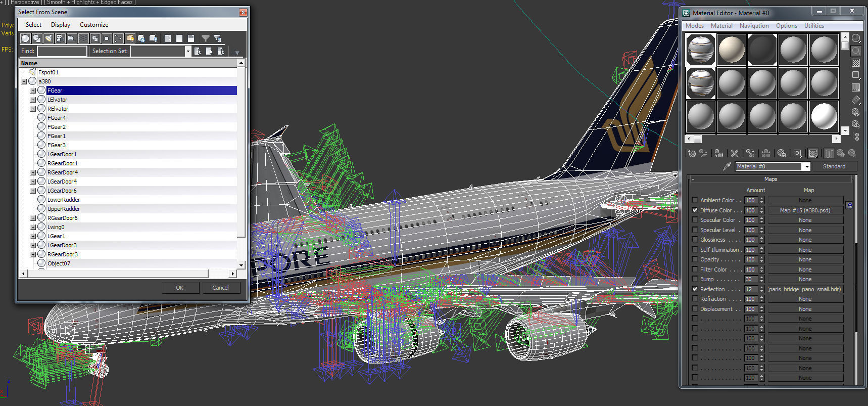Click Select Invert icon
This screenshot has width=868, height=406.
coord(191,38)
